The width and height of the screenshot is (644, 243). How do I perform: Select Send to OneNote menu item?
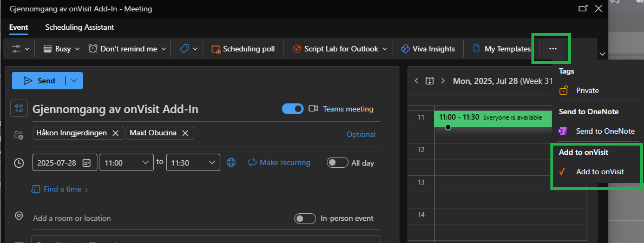598,131
